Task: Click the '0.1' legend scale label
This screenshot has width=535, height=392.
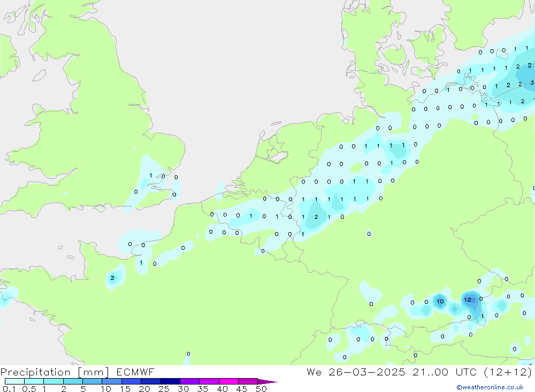Action: click(9, 389)
